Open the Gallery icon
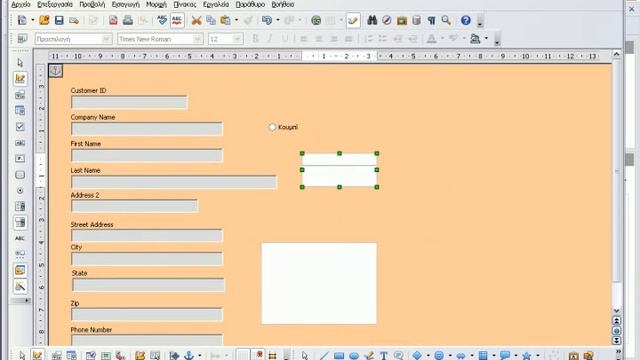This screenshot has height=360, width=640. pyautogui.click(x=402, y=20)
